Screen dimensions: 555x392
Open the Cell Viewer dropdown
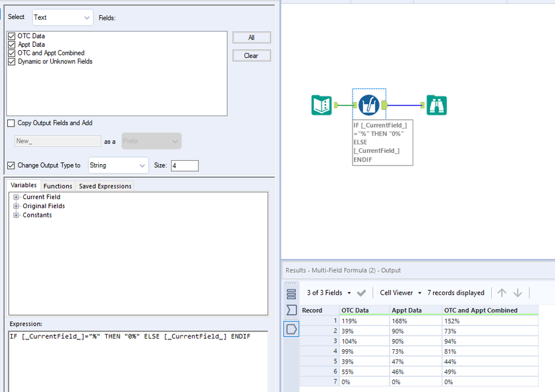click(401, 293)
